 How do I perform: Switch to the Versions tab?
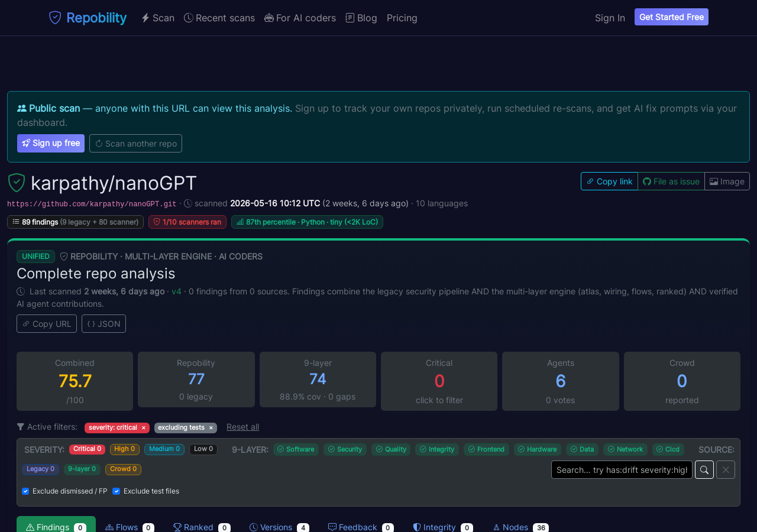(x=279, y=527)
